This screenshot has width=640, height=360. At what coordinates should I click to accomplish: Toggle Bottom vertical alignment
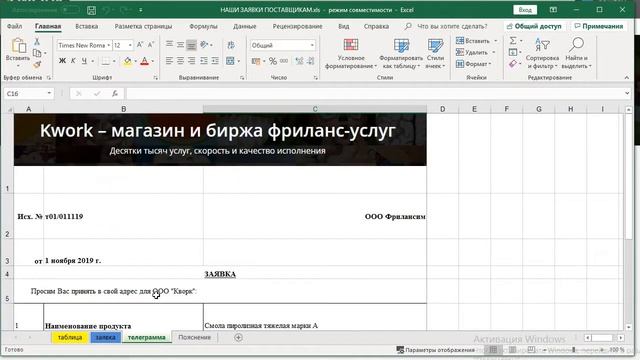click(191, 44)
